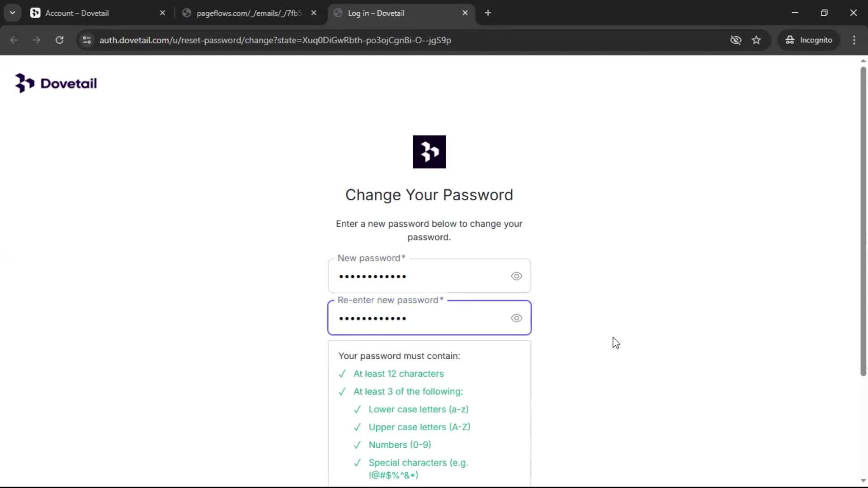Image resolution: width=868 pixels, height=488 pixels.
Task: Click the square Dovetail emblem above the heading
Action: pyautogui.click(x=429, y=152)
